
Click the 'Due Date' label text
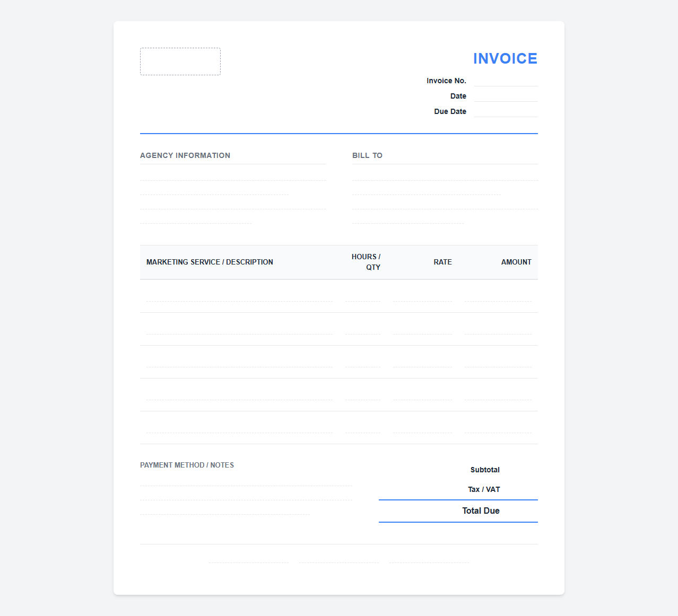click(x=450, y=111)
